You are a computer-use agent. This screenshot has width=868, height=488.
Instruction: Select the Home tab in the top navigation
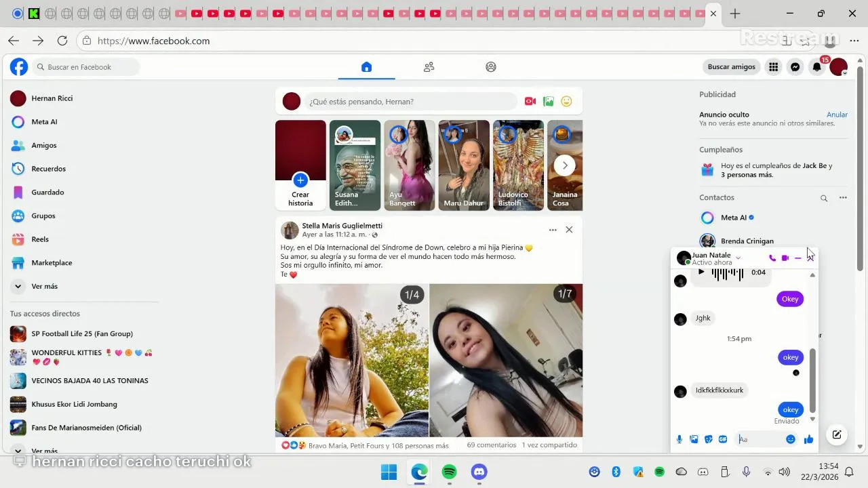pyautogui.click(x=366, y=67)
